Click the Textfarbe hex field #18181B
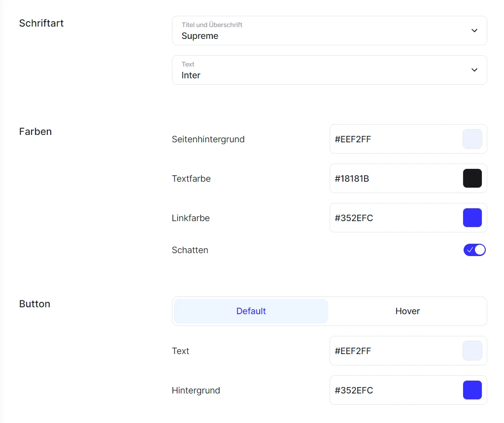The height and width of the screenshot is (423, 504). click(x=389, y=179)
